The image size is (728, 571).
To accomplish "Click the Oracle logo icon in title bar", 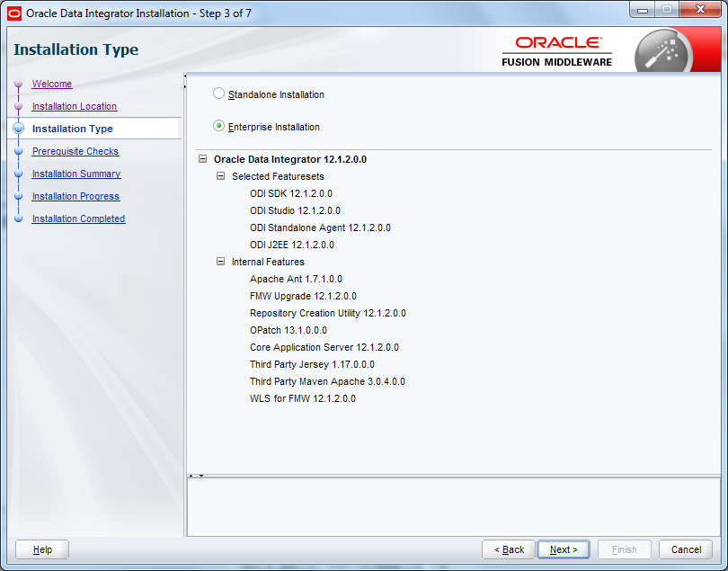I will tap(14, 13).
